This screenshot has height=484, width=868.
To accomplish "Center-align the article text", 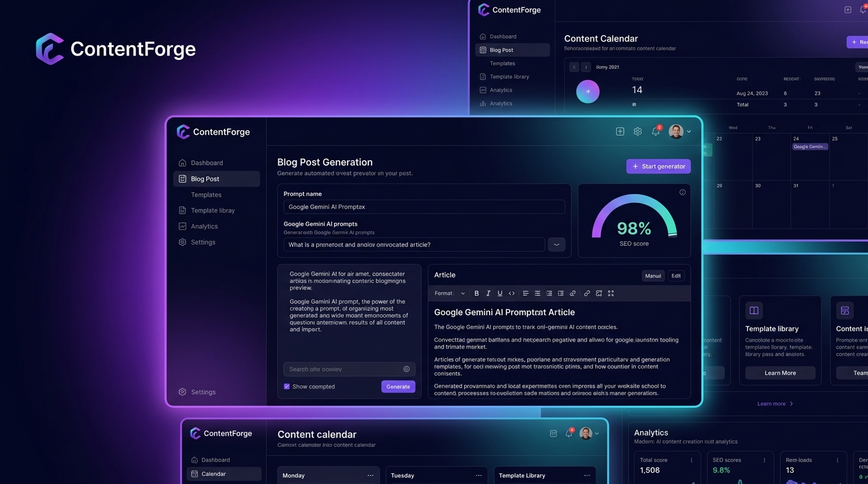I will 537,294.
